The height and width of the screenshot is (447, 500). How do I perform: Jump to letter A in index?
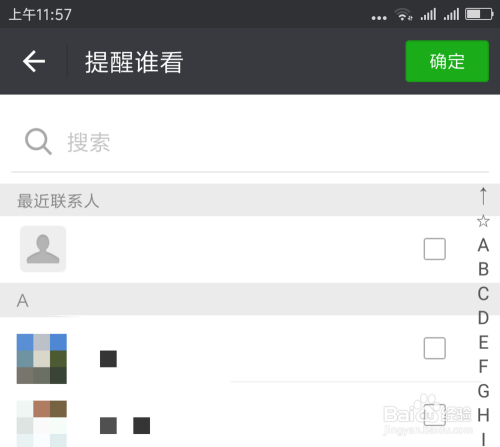[483, 245]
